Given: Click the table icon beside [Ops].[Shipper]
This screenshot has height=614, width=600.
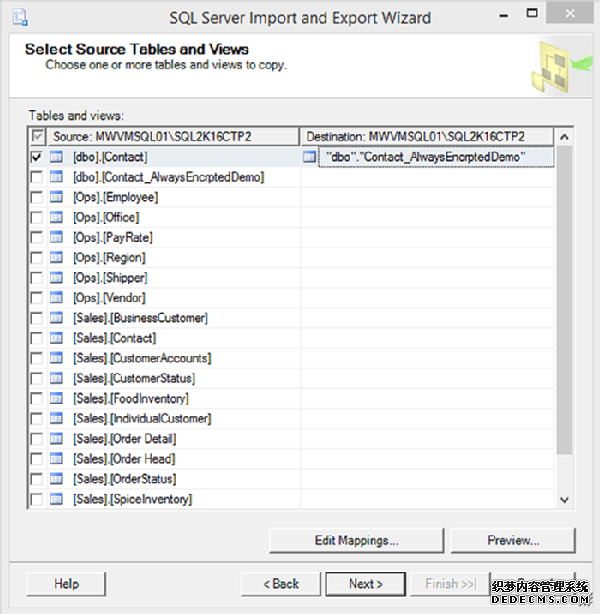Looking at the screenshot, I should tap(56, 278).
